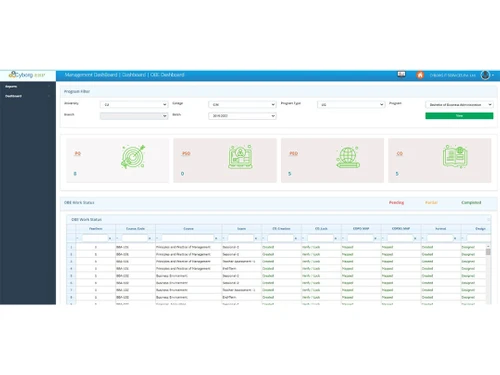Screen dimensions: 500x375
Task: Click the grid's vertical scrollbar thumb
Action: [488, 252]
